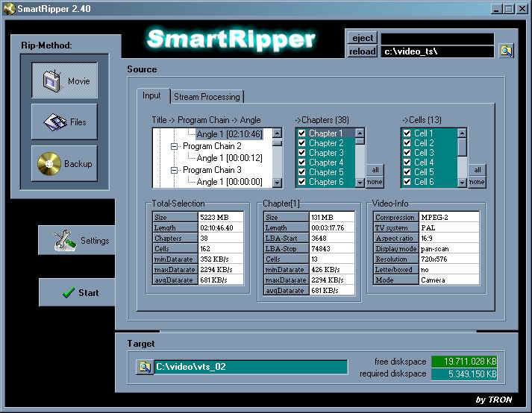Click the title tree scroll-down arrow
The height and width of the screenshot is (413, 532).
click(x=278, y=183)
